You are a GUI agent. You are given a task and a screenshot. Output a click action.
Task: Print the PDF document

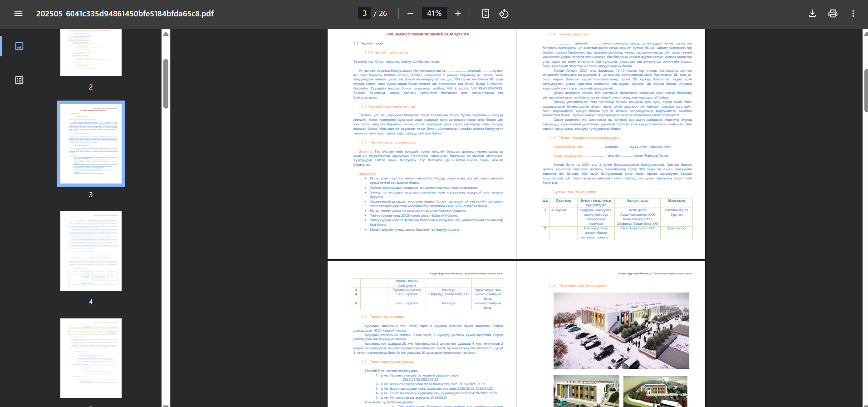tap(833, 14)
